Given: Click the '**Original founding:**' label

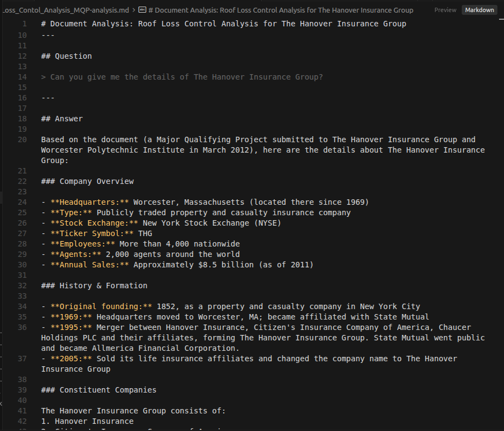Looking at the screenshot, I should (101, 306).
